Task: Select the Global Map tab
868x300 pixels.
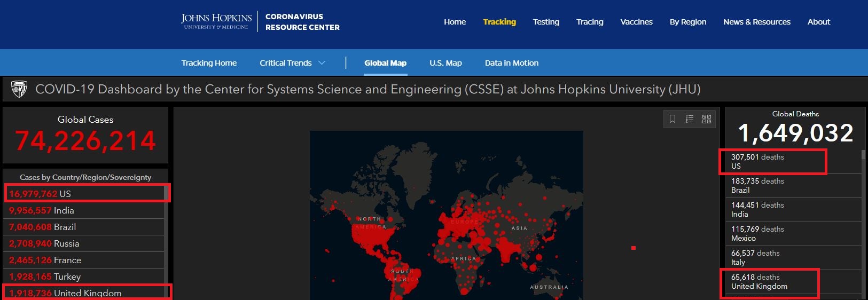Action: point(385,63)
